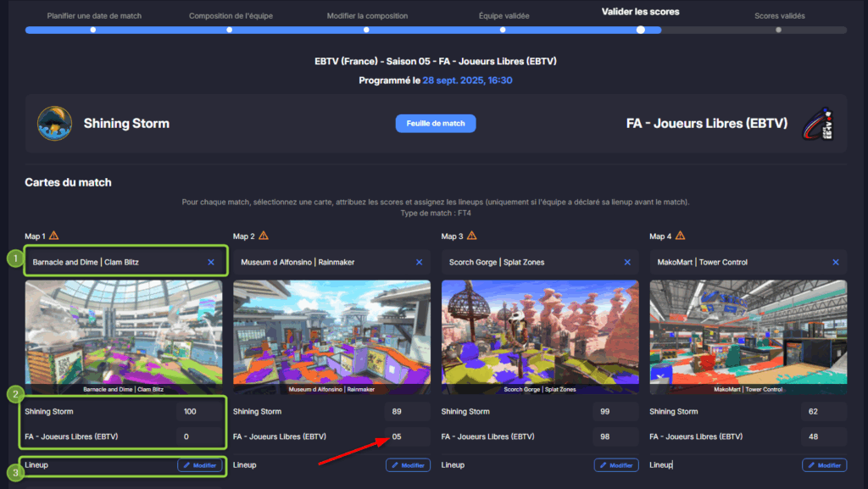Click the FA - Joueurs Libres team logo
This screenshot has width=868, height=489.
(x=816, y=123)
